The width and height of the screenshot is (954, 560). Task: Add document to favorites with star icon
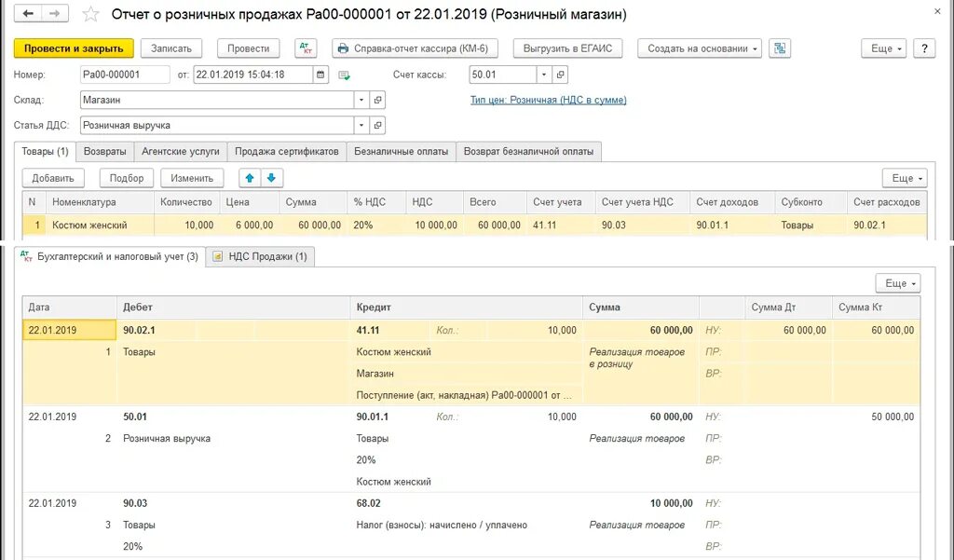[90, 14]
